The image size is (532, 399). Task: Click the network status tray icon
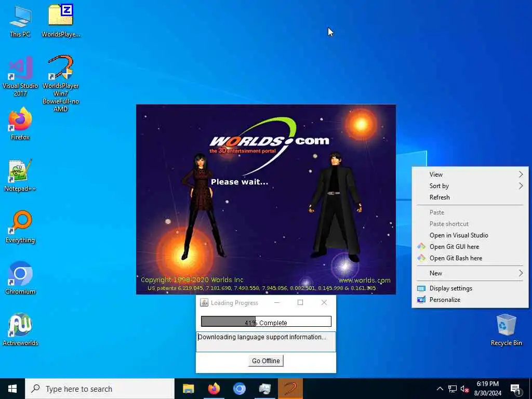(x=453, y=389)
